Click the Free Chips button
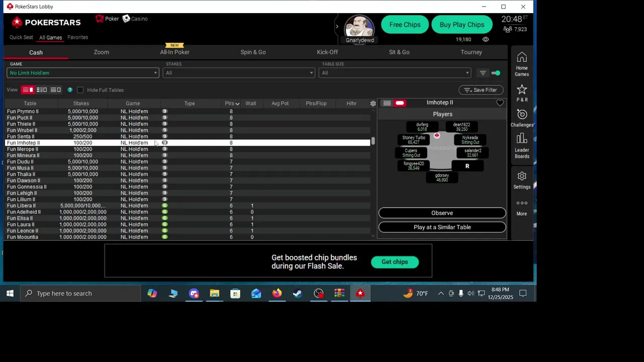Image resolution: width=644 pixels, height=362 pixels. [405, 25]
